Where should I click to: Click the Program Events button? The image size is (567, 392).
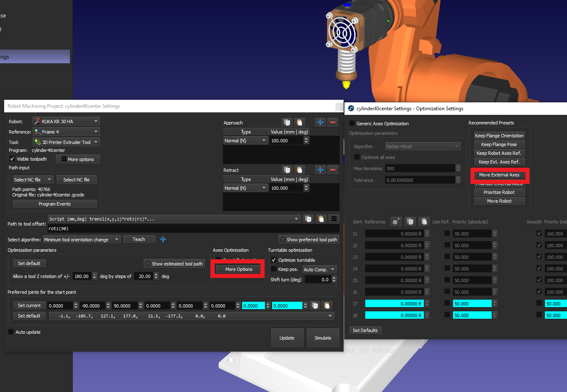54,204
